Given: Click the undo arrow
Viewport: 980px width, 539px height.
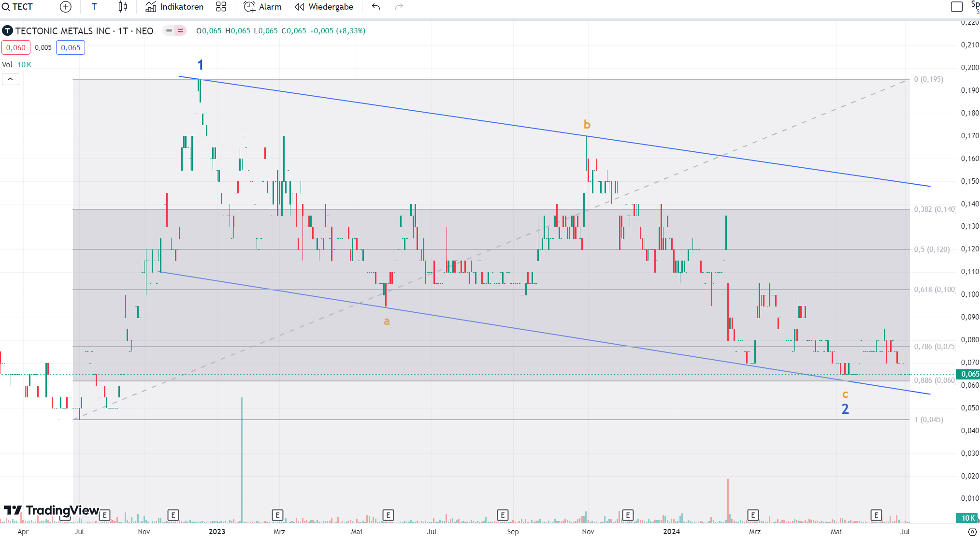Looking at the screenshot, I should click(376, 7).
